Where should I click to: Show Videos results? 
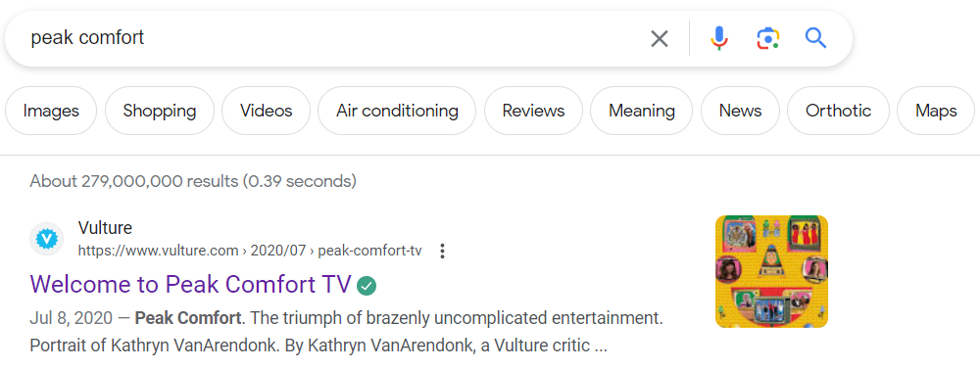click(x=267, y=112)
